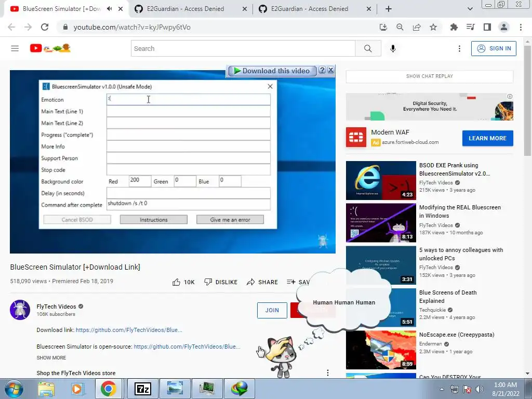Image resolution: width=532 pixels, height=399 pixels.
Task: Go to YouTube home via the logo
Action: 50,48
